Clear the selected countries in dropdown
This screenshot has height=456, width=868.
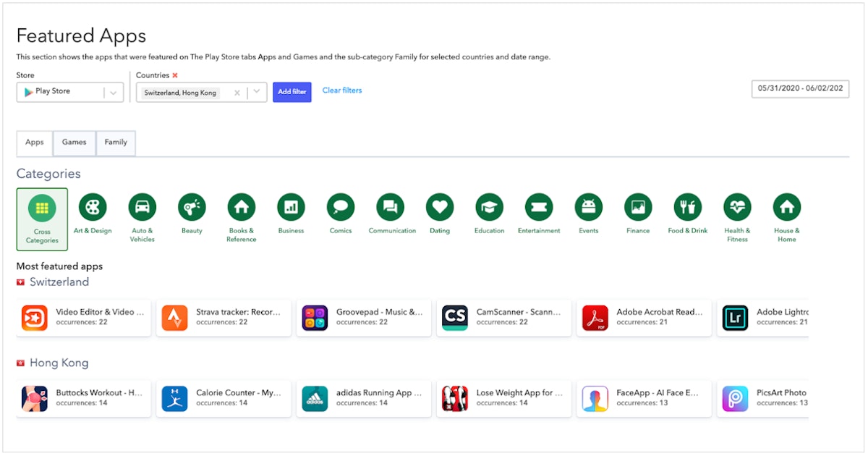pyautogui.click(x=237, y=93)
